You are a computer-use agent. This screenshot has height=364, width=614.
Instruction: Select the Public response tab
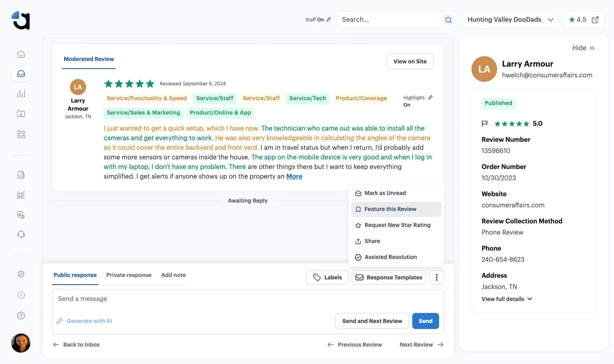click(75, 275)
